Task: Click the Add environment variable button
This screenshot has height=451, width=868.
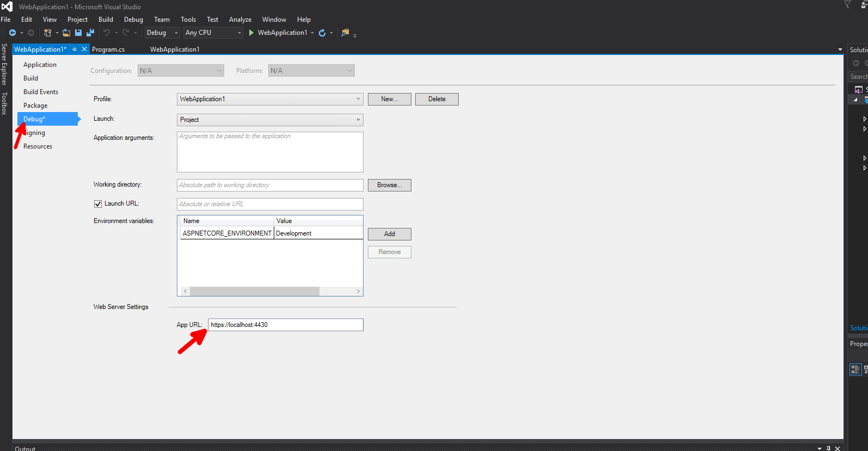Action: tap(390, 234)
